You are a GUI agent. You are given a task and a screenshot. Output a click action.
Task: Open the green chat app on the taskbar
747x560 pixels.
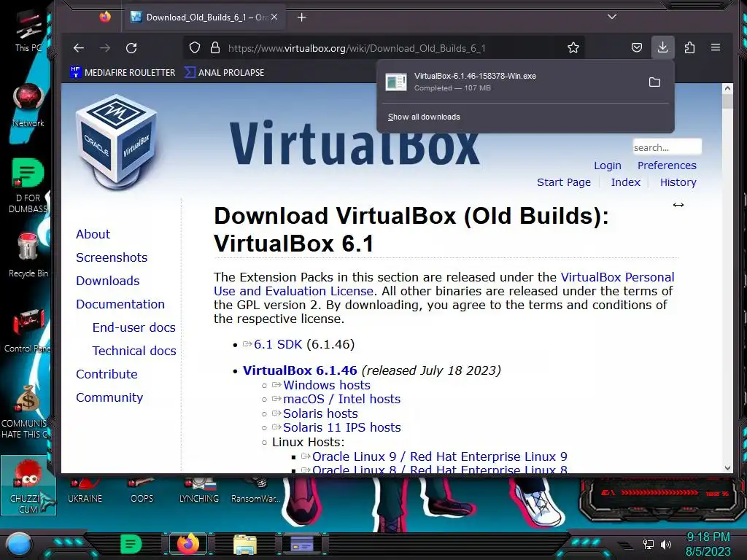[x=131, y=544]
